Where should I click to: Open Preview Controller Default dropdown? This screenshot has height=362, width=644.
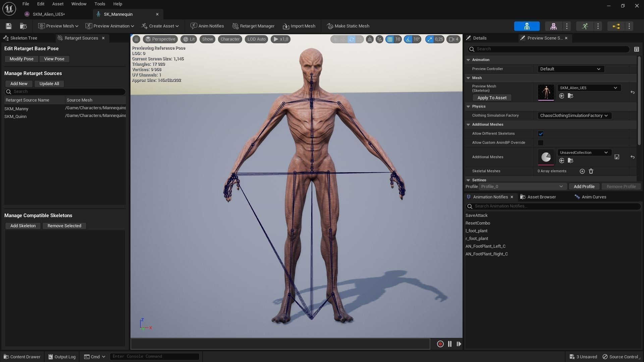tap(571, 69)
